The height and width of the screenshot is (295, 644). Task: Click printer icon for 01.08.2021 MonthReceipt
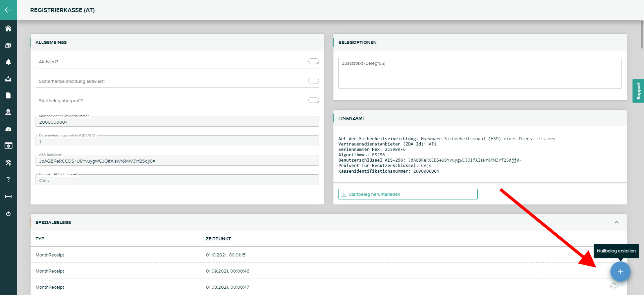[x=614, y=287]
